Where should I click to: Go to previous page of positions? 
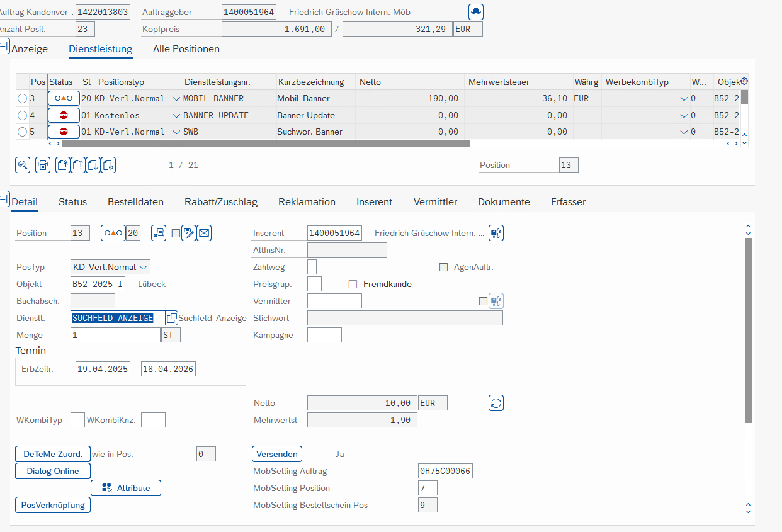tap(78, 165)
